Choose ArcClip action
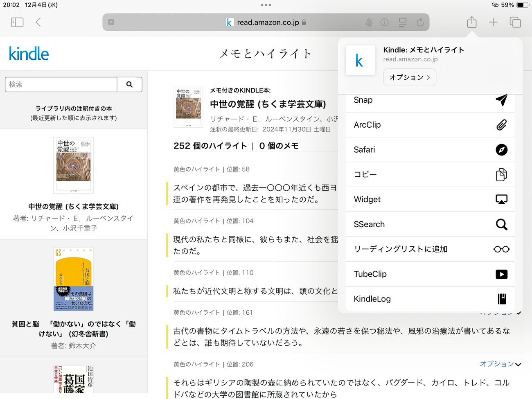This screenshot has width=532, height=399. 430,125
